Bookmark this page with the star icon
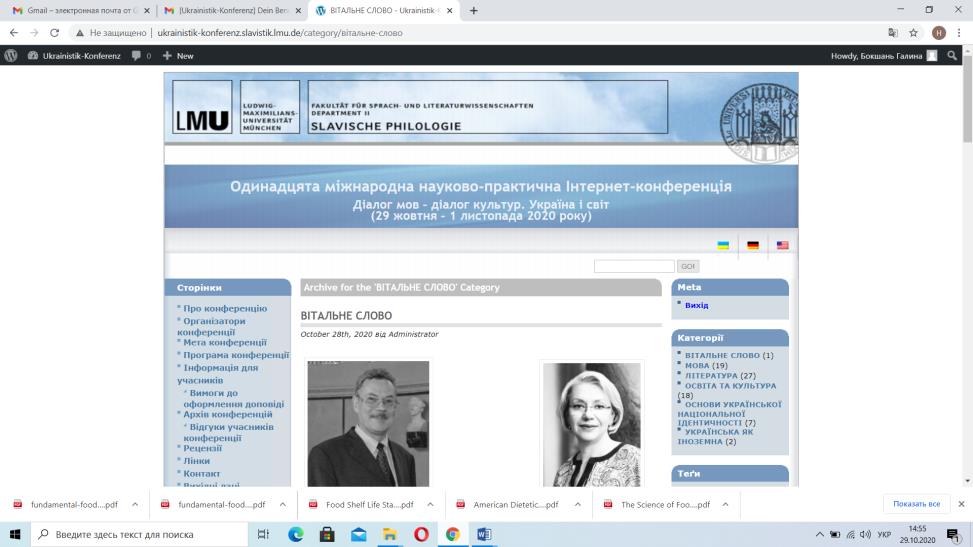Image resolution: width=973 pixels, height=547 pixels. pos(913,33)
